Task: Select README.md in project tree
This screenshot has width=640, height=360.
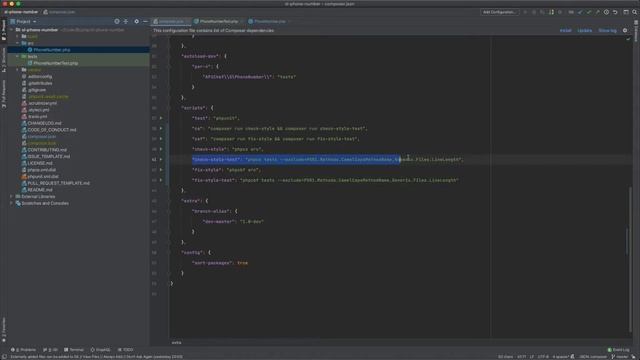Action: coord(40,190)
